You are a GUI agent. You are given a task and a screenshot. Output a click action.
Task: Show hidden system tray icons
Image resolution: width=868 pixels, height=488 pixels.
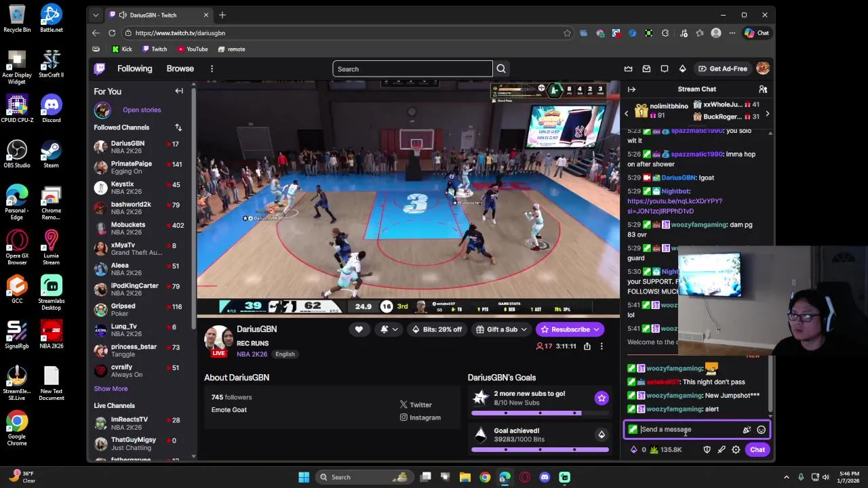point(787,477)
